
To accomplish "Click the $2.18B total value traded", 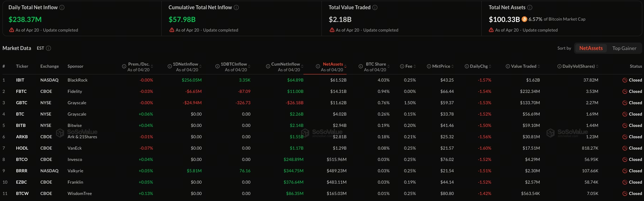I will pos(340,19).
